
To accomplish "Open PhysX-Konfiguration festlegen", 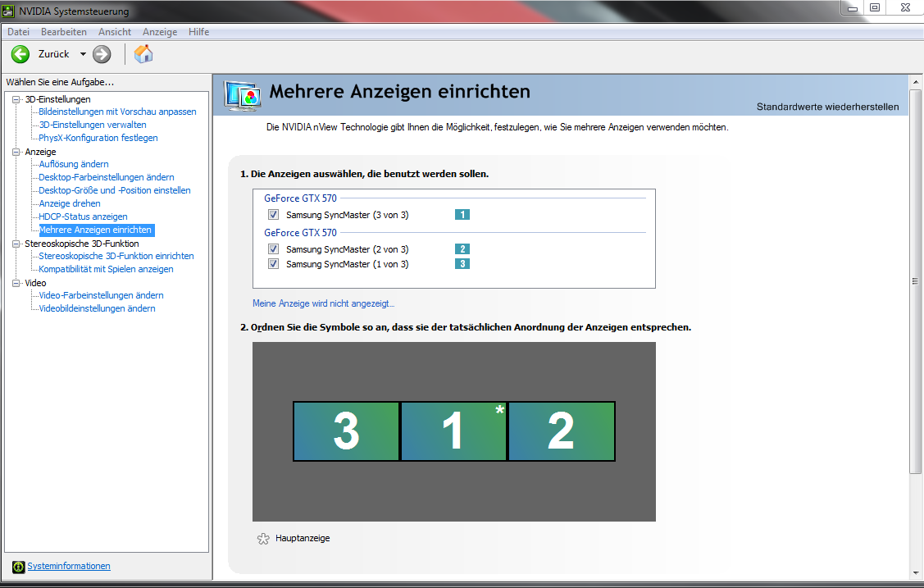I will pyautogui.click(x=98, y=138).
